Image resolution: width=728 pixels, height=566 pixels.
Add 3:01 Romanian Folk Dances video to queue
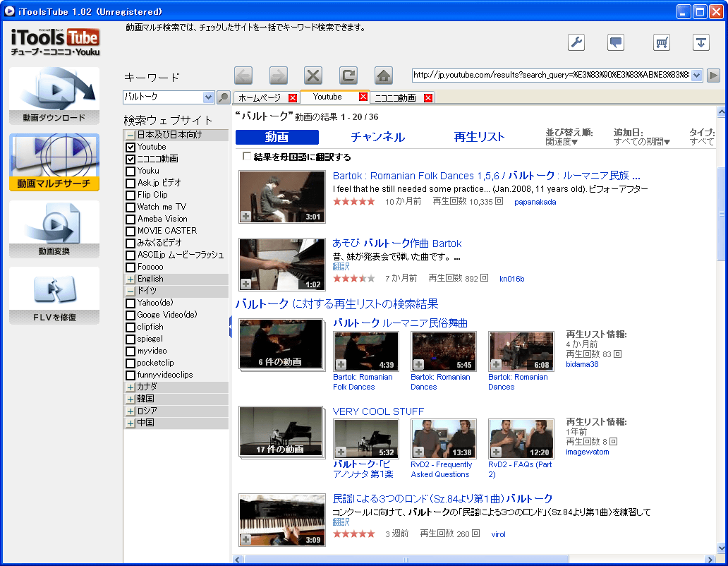(x=246, y=216)
